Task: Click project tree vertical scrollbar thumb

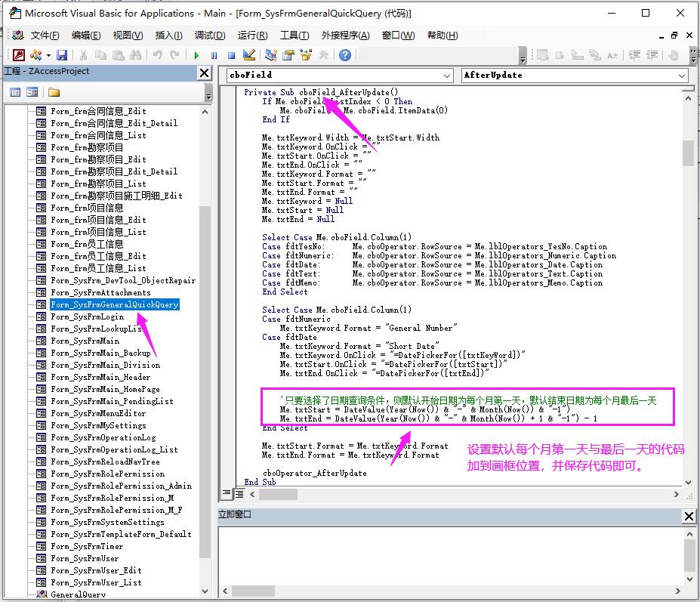Action: click(205, 382)
